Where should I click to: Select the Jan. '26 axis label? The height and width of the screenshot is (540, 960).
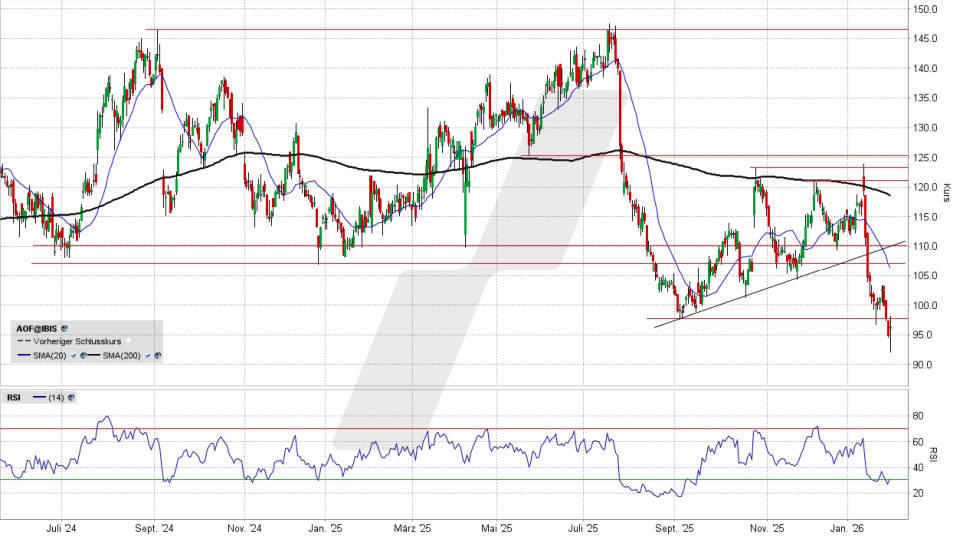(x=847, y=528)
